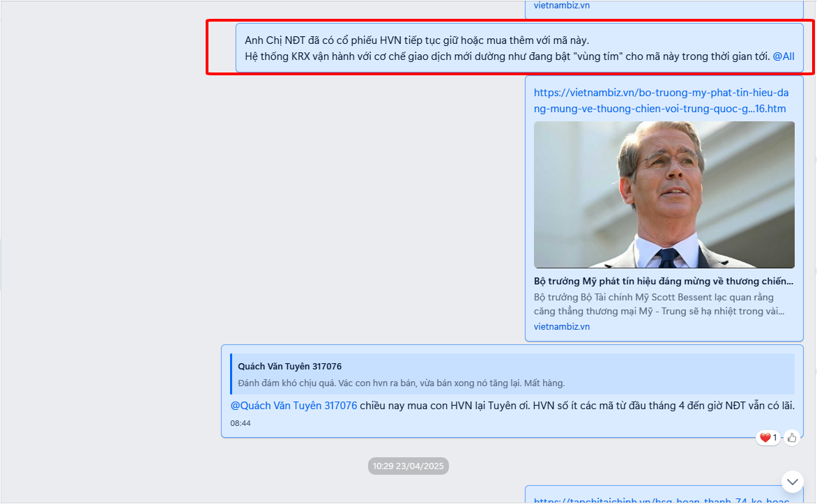Click the 10:29 23/04/2025 date separator
The image size is (817, 504).
click(x=408, y=466)
